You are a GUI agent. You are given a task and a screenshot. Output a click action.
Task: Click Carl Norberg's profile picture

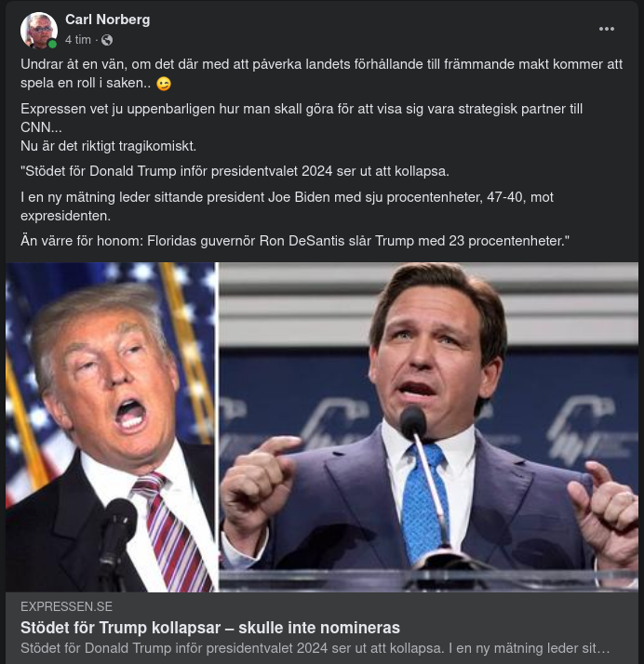click(x=38, y=30)
